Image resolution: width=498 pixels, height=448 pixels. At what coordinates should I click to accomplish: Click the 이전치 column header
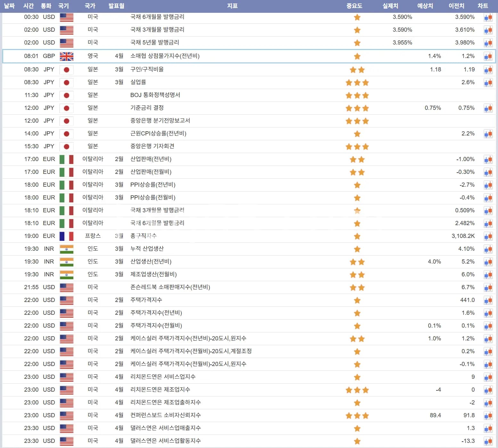[456, 6]
